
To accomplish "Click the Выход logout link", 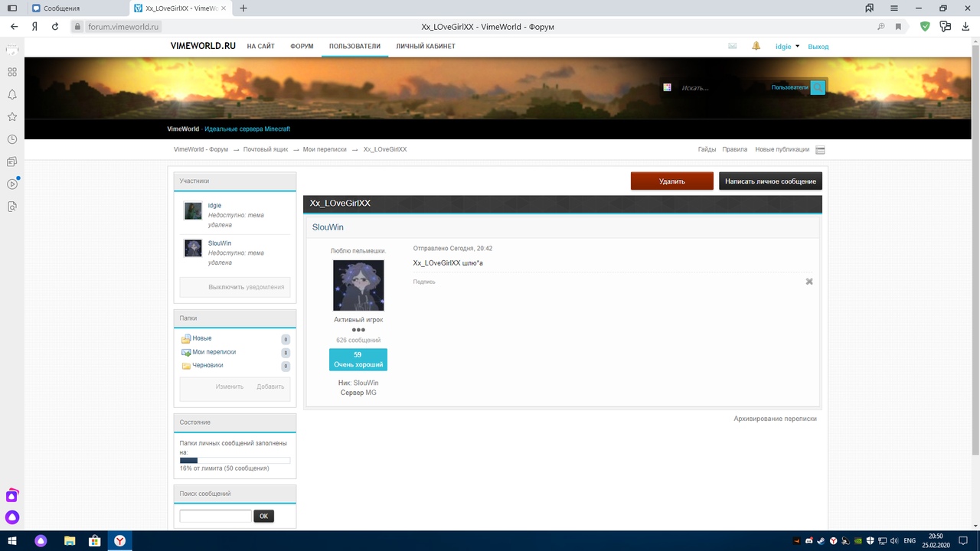I will (x=818, y=47).
